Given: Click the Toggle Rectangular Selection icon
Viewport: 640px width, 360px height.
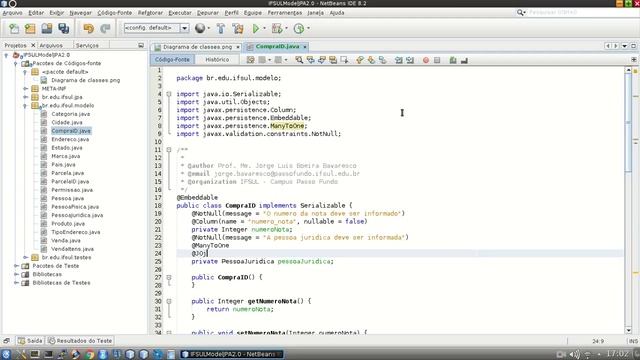Looking at the screenshot, I should tap(344, 60).
